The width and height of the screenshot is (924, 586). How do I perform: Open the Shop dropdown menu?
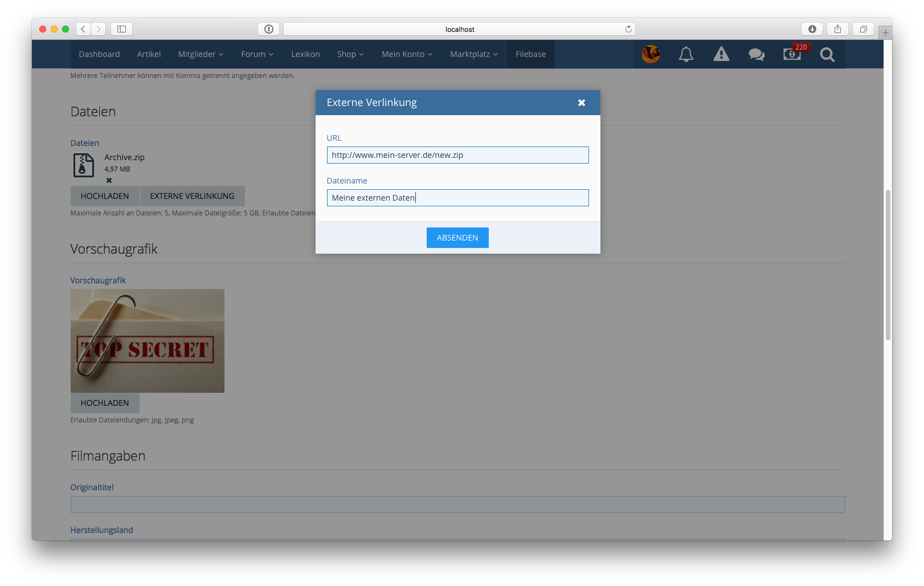click(x=350, y=54)
